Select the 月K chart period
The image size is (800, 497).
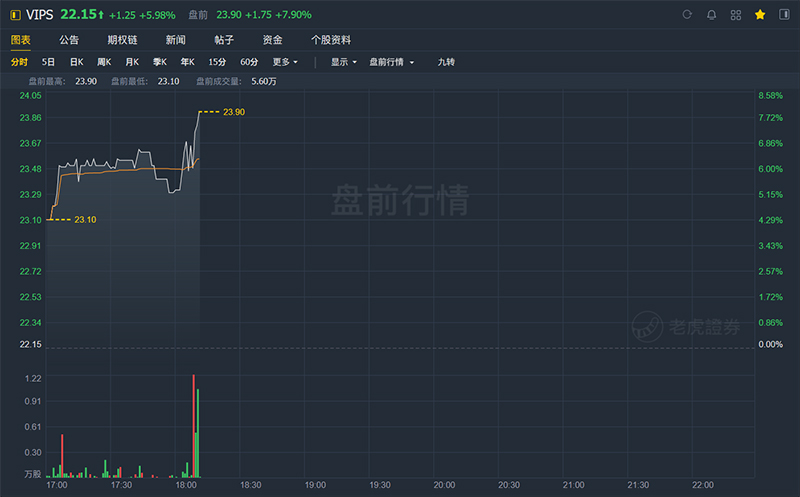click(132, 62)
